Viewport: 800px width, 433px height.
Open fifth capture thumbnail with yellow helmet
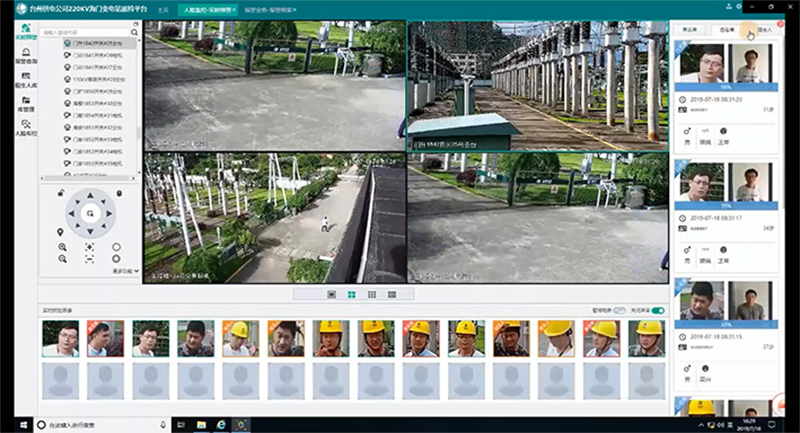[x=241, y=339]
